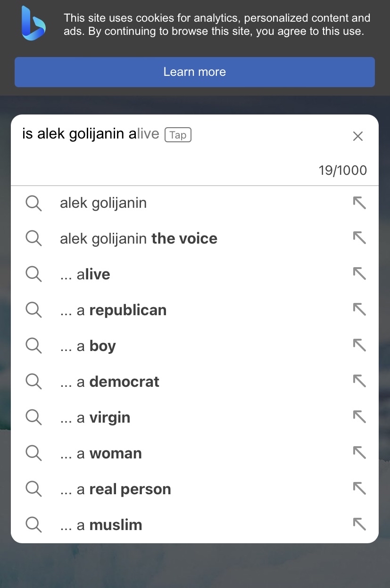Click fill arrow next to 'the voice'
390x588 pixels.
(x=359, y=238)
